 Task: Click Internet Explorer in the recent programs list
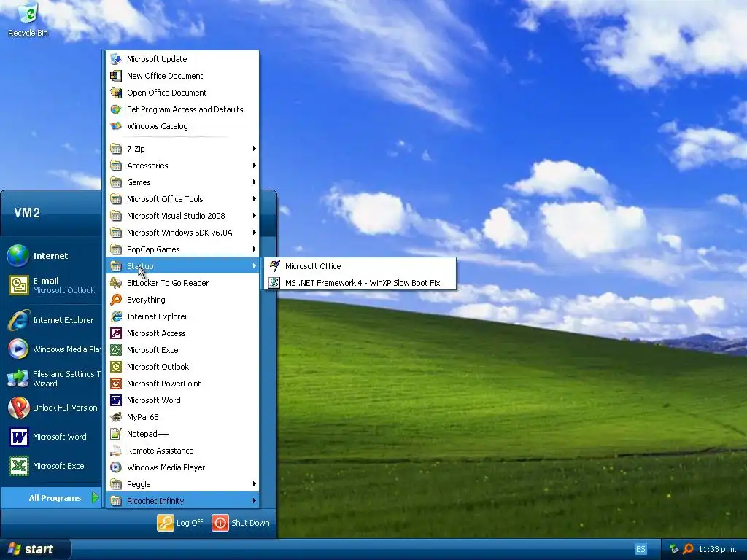click(x=52, y=321)
